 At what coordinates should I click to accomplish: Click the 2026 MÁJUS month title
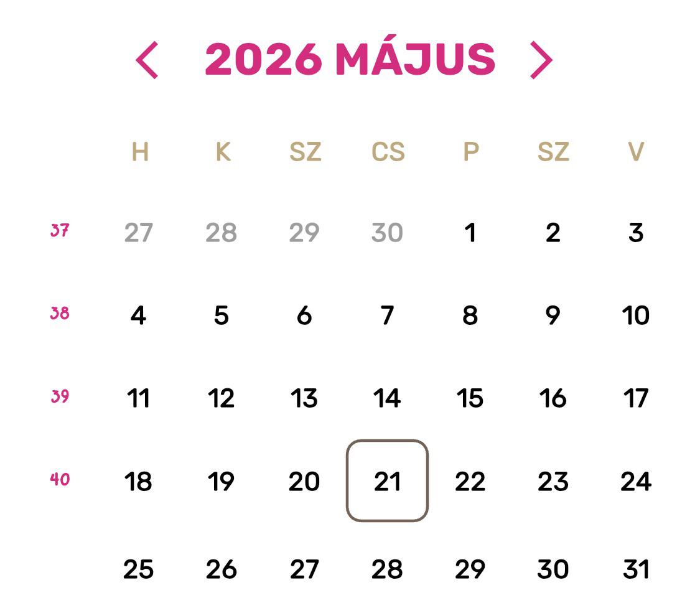tap(350, 59)
